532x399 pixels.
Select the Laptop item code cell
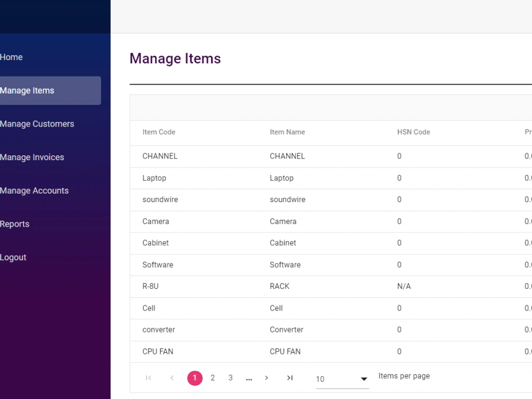point(154,178)
